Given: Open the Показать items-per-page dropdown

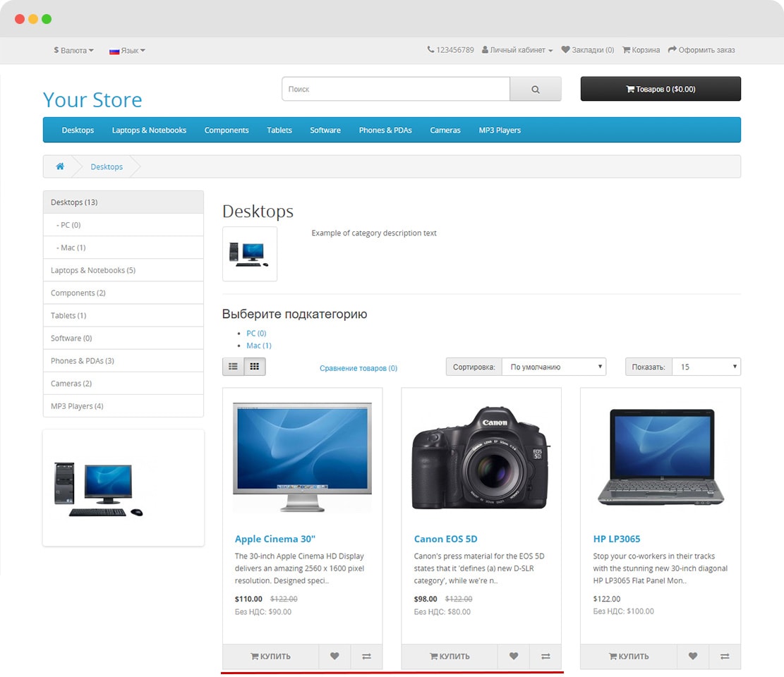Looking at the screenshot, I should 706,367.
